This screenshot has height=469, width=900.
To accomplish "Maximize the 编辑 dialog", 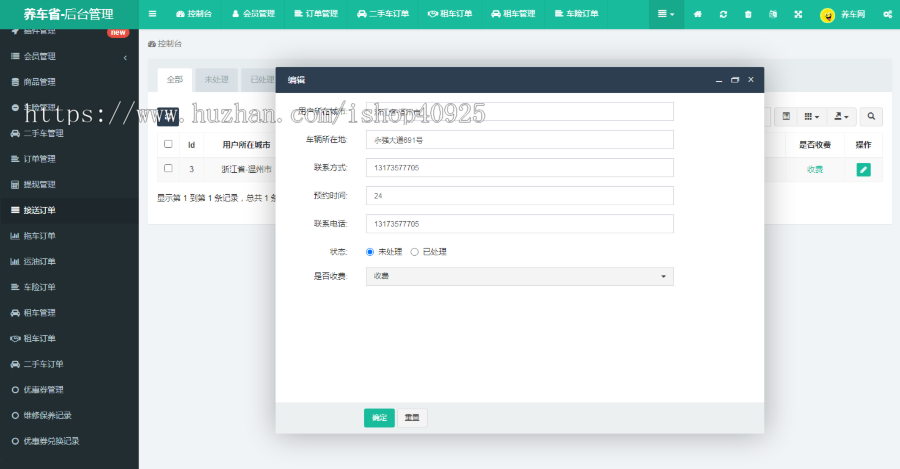I will tap(735, 80).
